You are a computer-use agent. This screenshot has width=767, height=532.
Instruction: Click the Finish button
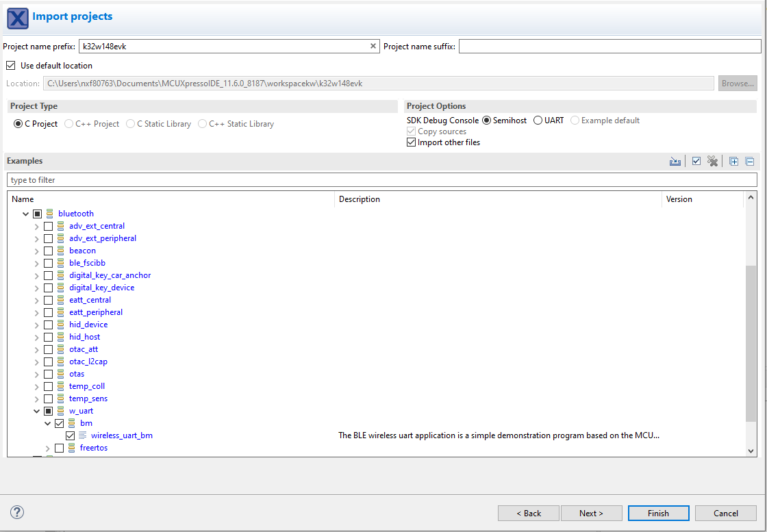(658, 513)
